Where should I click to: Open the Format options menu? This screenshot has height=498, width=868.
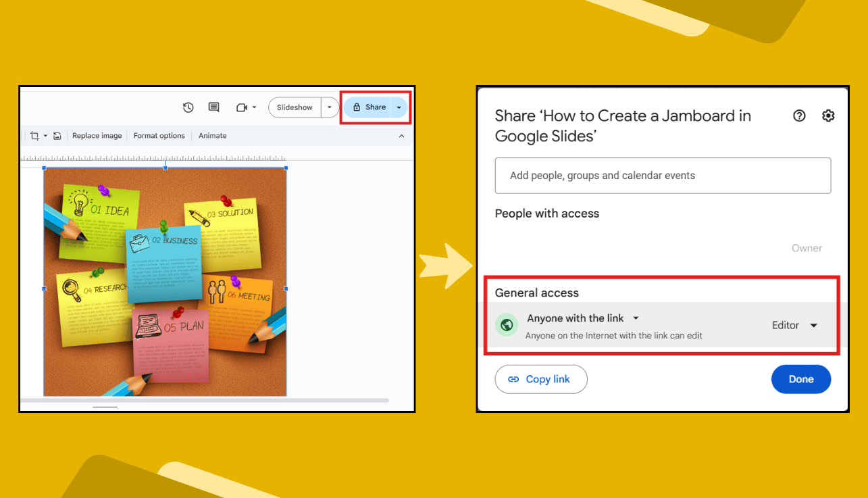pos(159,135)
